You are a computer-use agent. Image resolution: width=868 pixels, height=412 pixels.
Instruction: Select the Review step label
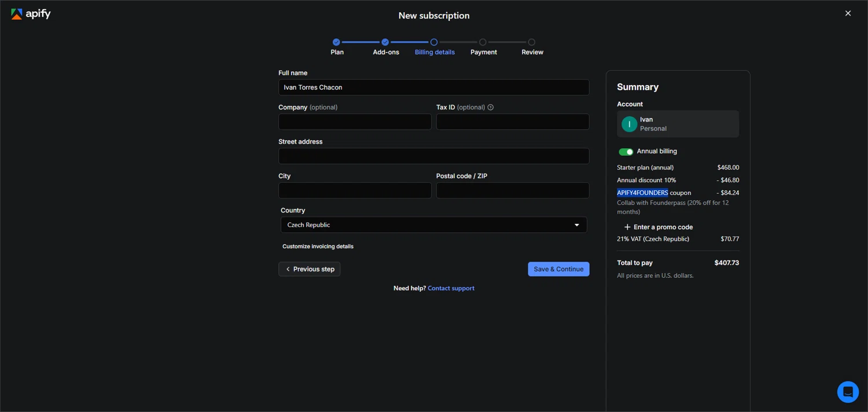(532, 52)
